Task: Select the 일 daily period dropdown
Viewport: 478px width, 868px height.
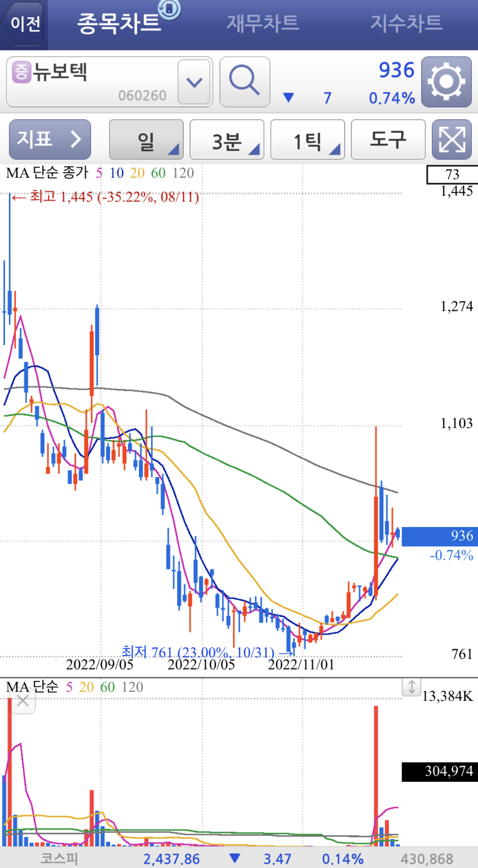Action: coord(146,139)
